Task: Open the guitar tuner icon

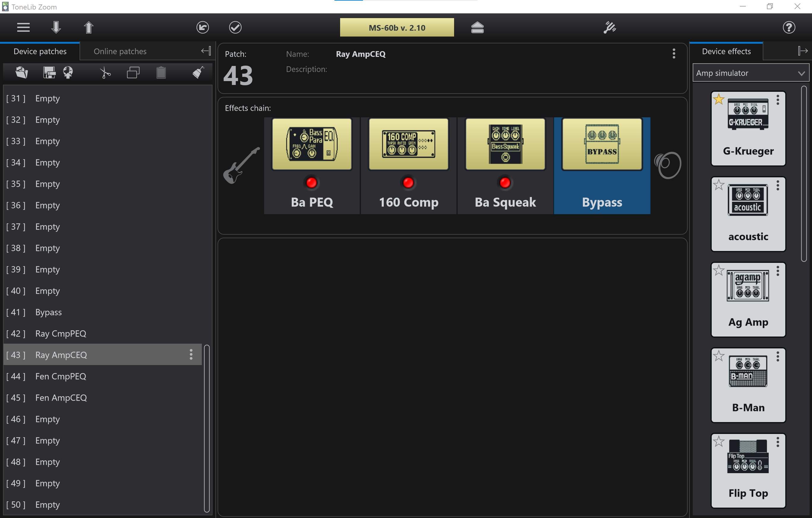Action: pos(610,27)
